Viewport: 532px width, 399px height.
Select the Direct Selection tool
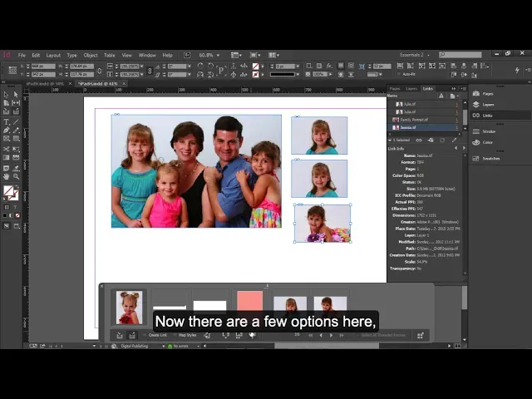(x=17, y=95)
